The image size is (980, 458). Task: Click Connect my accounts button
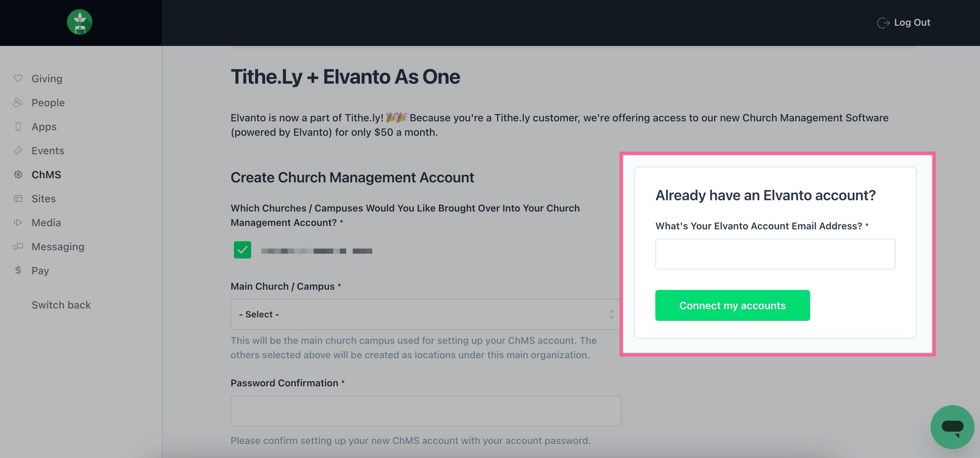[x=732, y=305]
